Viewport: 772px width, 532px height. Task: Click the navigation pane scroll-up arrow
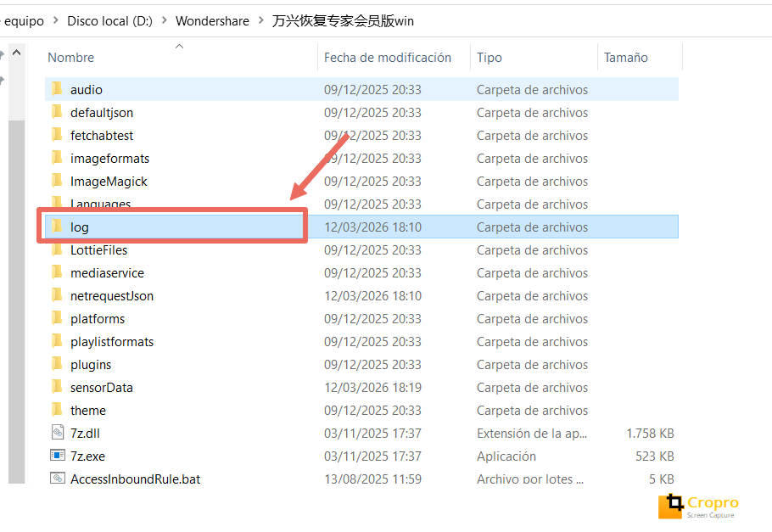coord(17,53)
